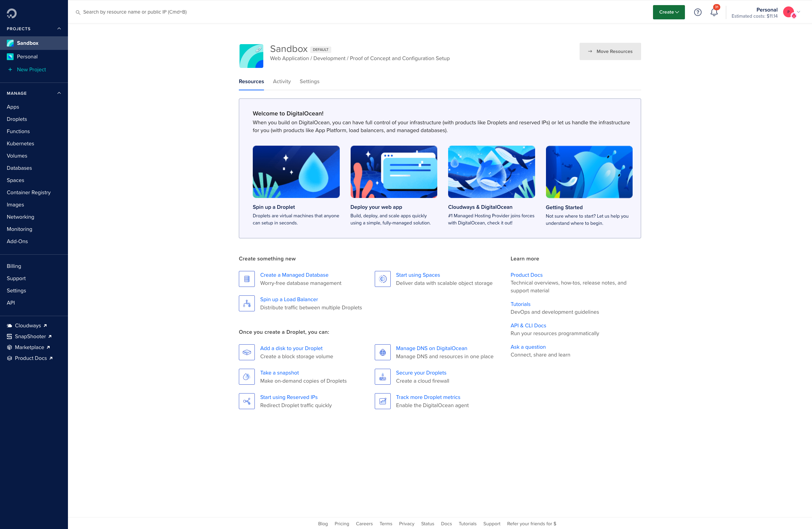Image resolution: width=812 pixels, height=529 pixels.
Task: Click the Take a snapshot droplet icon
Action: pos(247,377)
